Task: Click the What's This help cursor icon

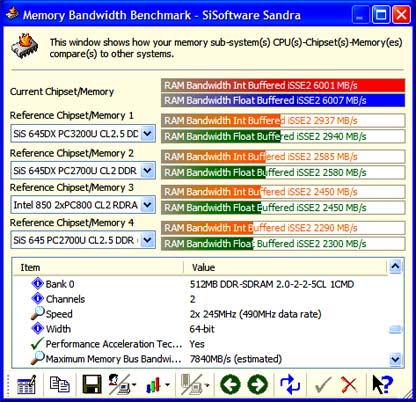Action: [382, 384]
